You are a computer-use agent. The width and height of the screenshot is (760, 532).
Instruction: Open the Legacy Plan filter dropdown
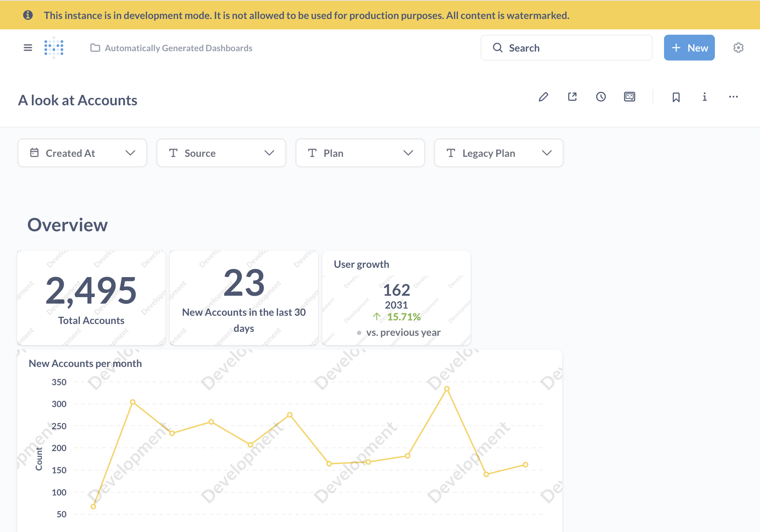point(499,153)
